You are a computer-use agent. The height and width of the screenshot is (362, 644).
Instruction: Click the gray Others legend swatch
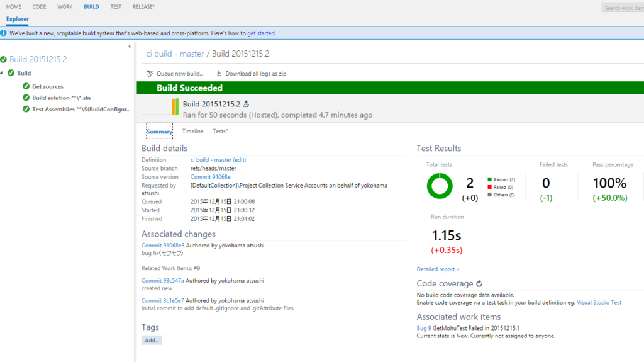tap(489, 195)
